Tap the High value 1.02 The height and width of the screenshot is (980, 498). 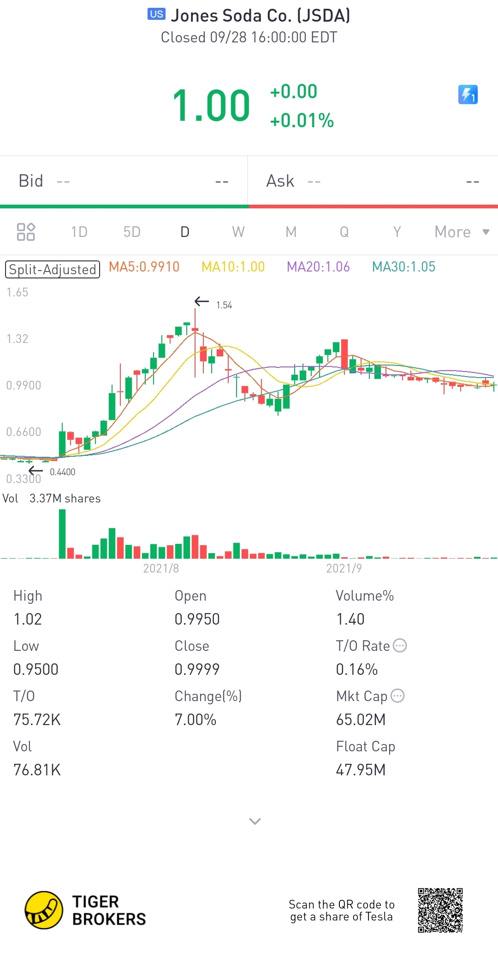click(x=28, y=619)
